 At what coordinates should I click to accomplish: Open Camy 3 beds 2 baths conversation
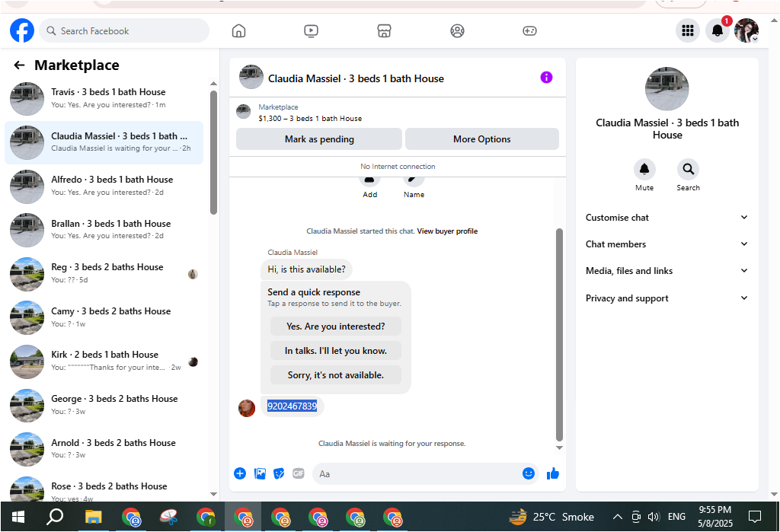(104, 317)
